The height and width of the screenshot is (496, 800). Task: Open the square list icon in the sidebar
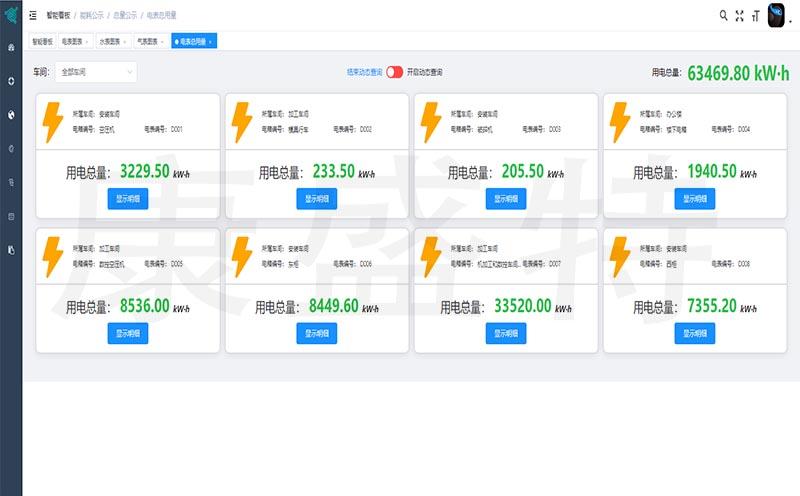pyautogui.click(x=11, y=216)
